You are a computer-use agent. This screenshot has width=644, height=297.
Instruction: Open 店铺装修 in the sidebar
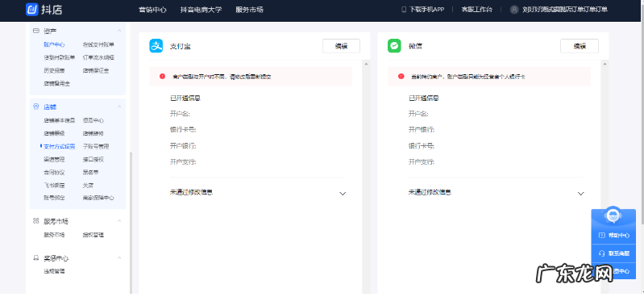tap(93, 133)
